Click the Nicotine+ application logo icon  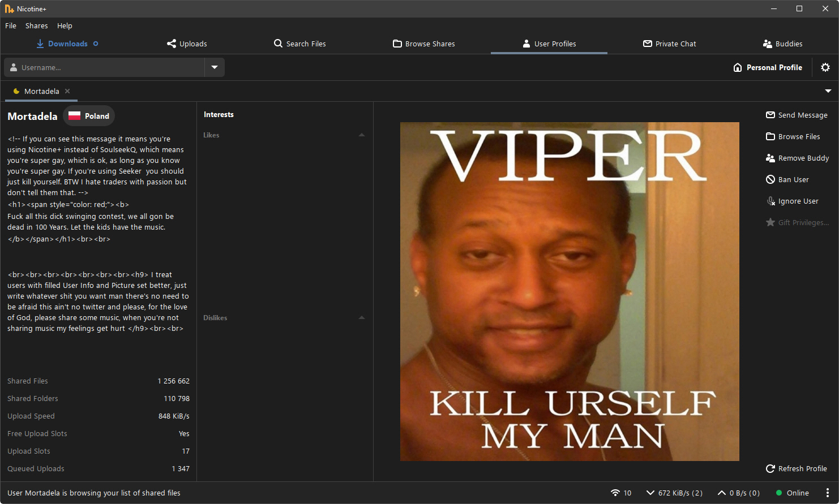coord(9,8)
